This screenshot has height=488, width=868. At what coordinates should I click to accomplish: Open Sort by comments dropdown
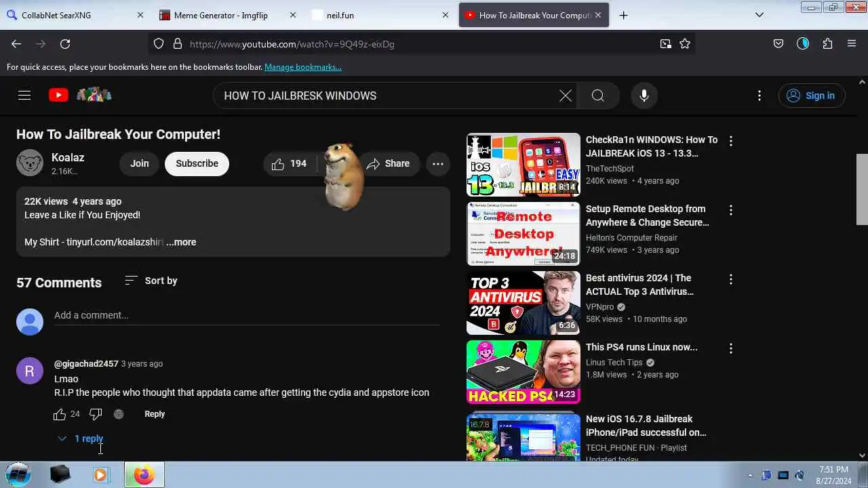(151, 281)
